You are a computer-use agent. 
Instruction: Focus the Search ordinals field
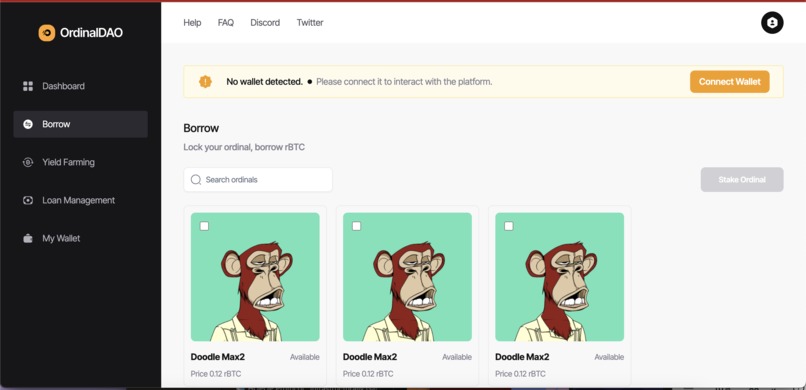258,180
